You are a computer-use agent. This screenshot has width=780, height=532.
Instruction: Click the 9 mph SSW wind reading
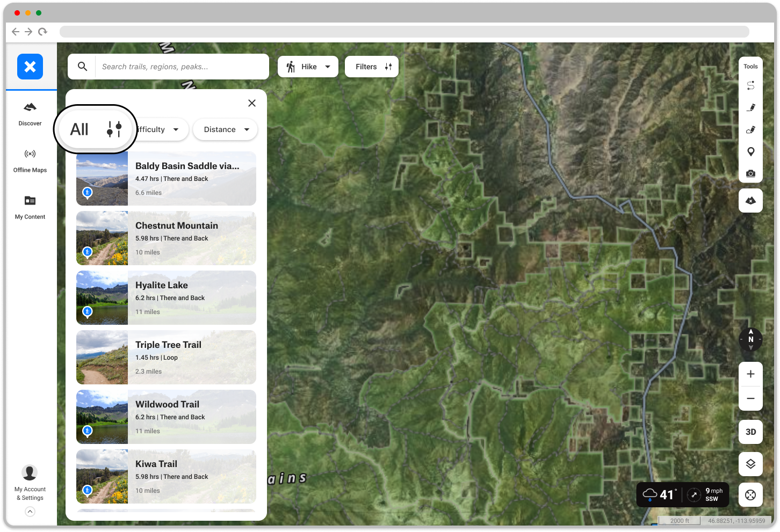coord(713,494)
